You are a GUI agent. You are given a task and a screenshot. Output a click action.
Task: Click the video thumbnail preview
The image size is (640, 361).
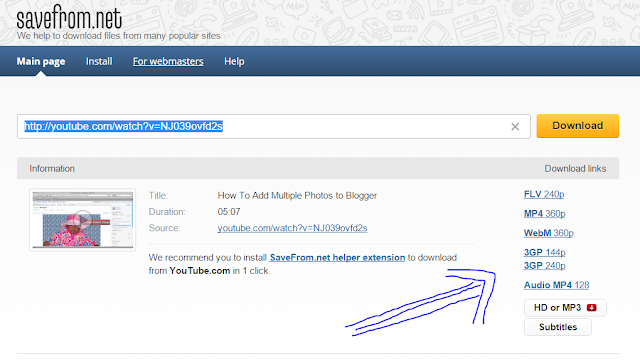[82, 220]
